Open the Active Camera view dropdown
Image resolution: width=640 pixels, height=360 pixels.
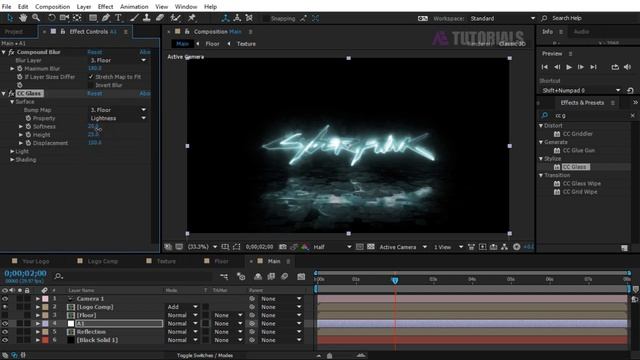click(403, 247)
